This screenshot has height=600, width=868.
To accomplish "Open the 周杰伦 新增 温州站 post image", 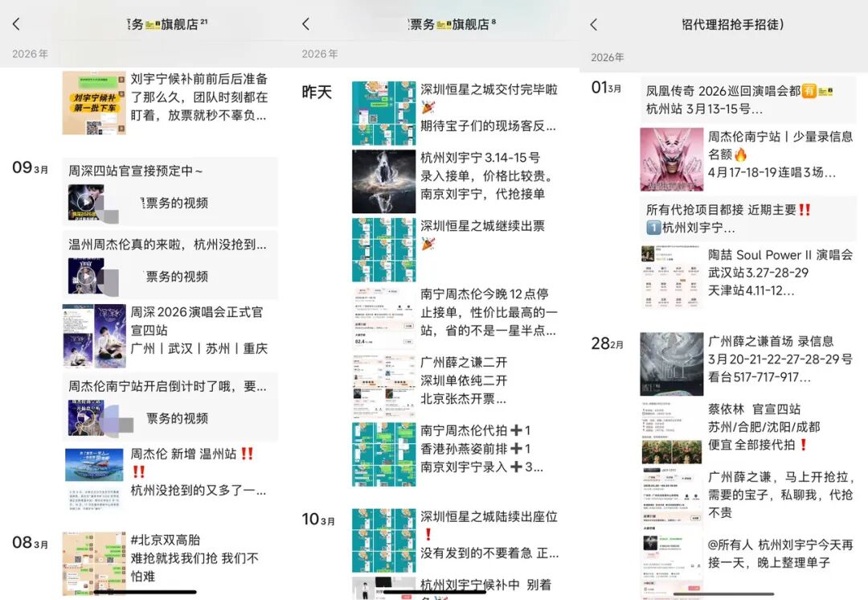I will 94,478.
